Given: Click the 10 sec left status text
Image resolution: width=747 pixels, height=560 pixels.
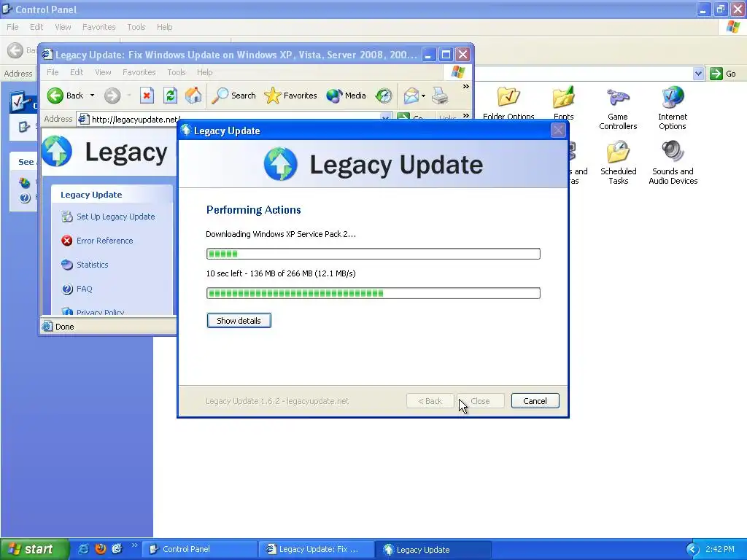Looking at the screenshot, I should click(x=281, y=273).
